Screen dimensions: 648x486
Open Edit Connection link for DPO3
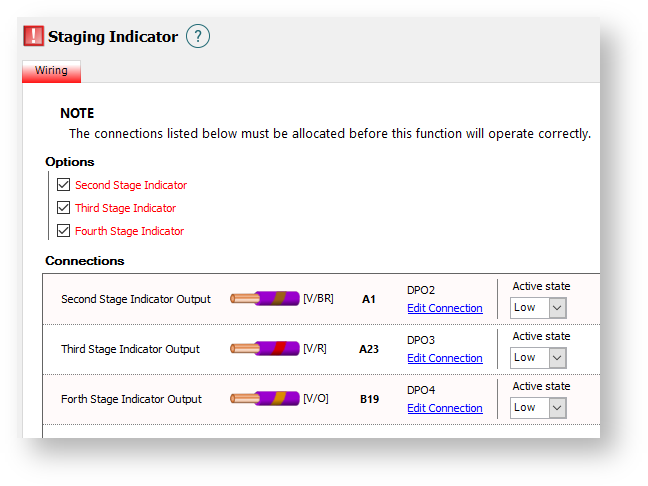click(444, 358)
